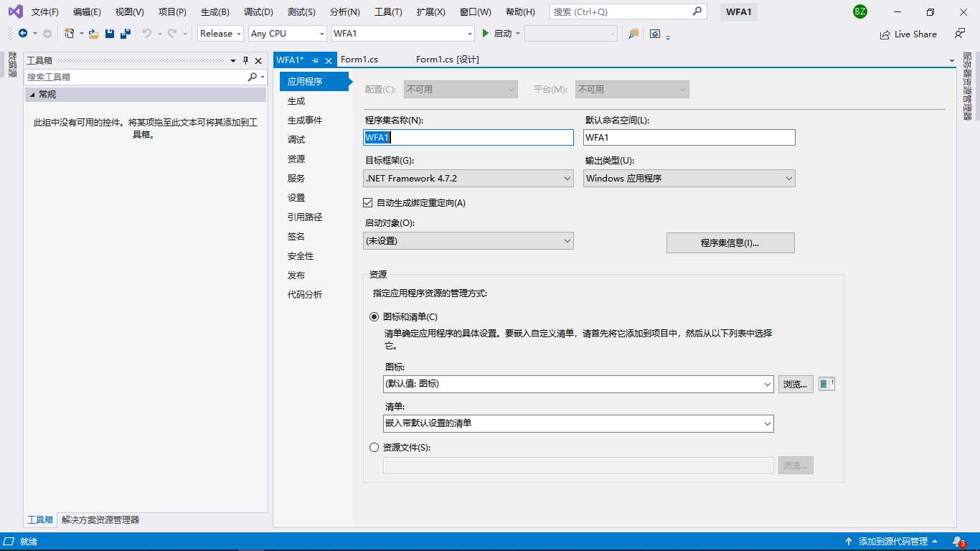Click the Open File folder icon
Image resolution: width=980 pixels, height=551 pixels.
[x=93, y=34]
